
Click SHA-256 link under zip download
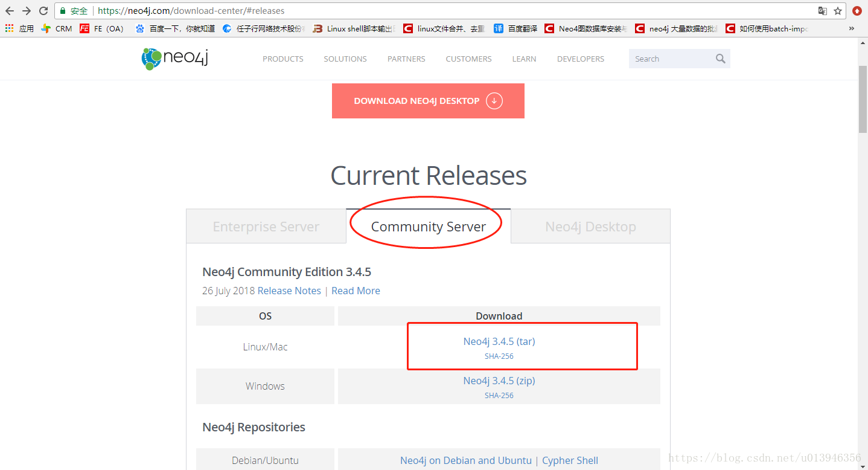(499, 396)
